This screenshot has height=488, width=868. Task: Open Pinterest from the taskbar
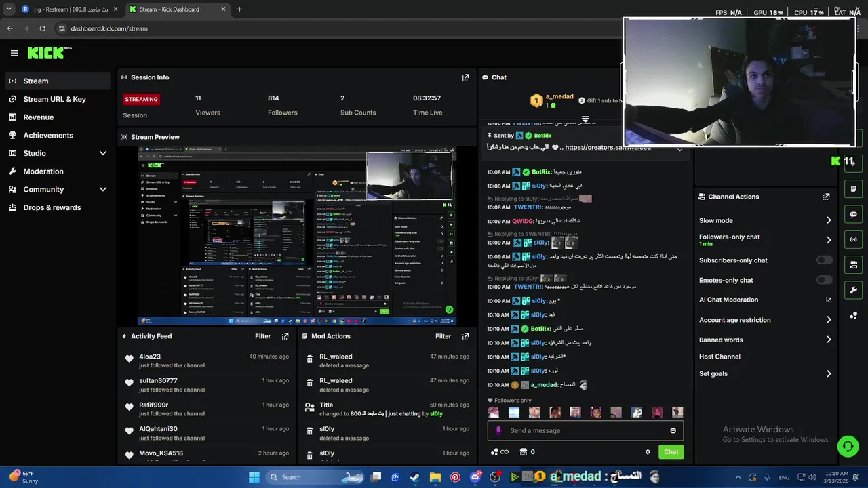[x=455, y=477]
